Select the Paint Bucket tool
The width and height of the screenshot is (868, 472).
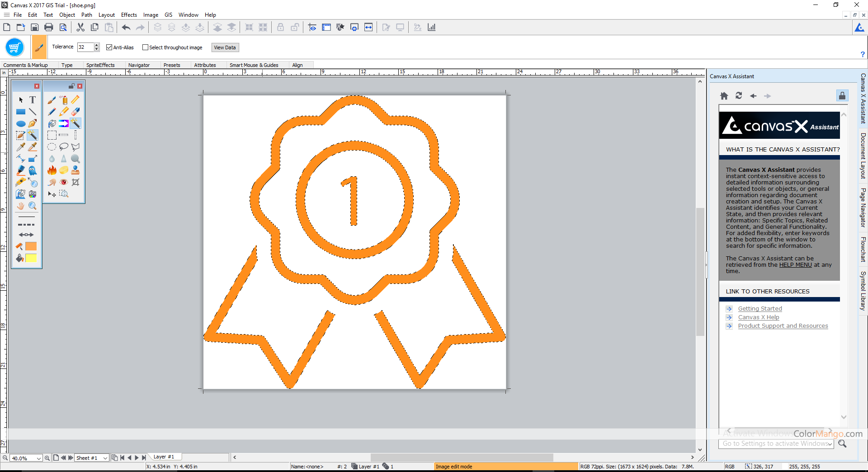click(52, 123)
